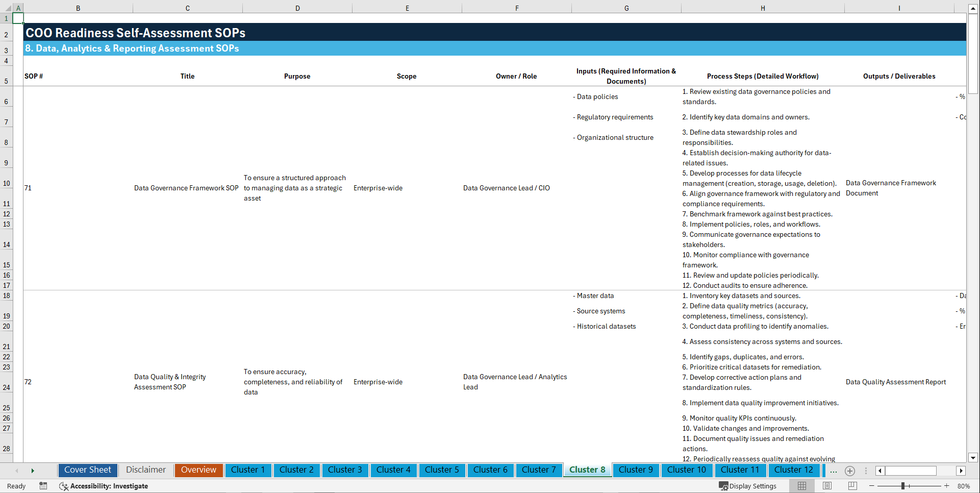Add a new sheet with the plus icon

click(x=850, y=471)
